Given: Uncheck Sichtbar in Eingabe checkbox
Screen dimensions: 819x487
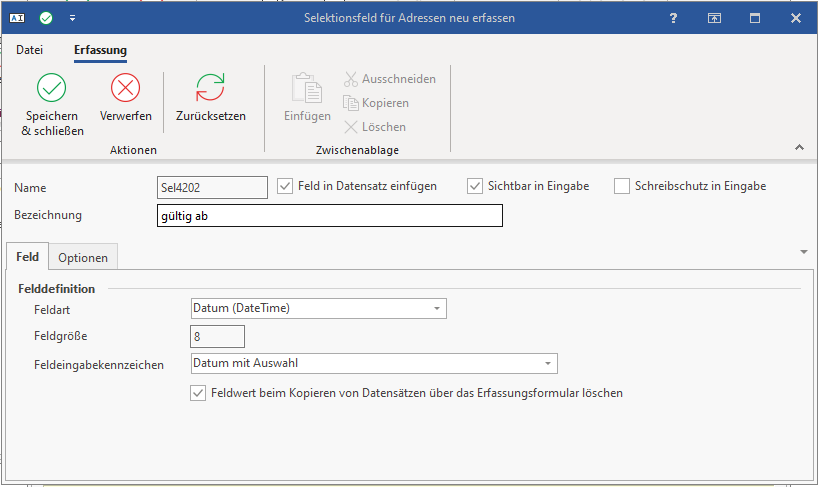Looking at the screenshot, I should click(475, 185).
